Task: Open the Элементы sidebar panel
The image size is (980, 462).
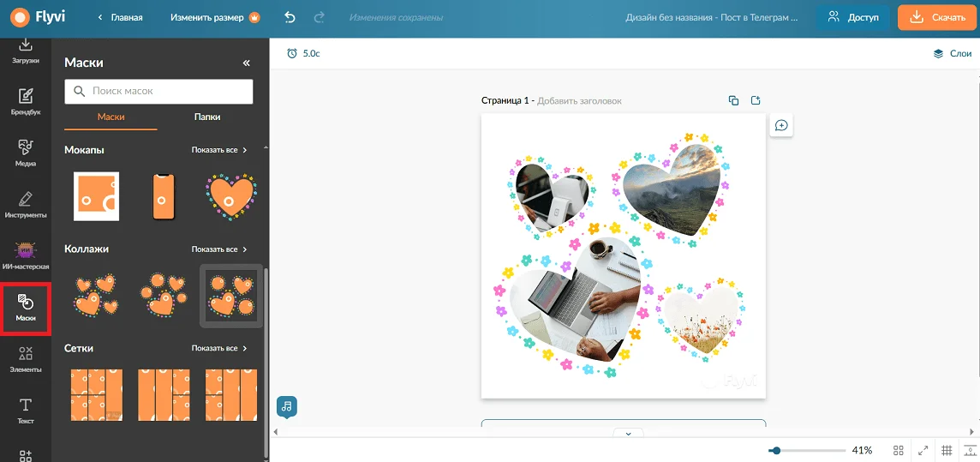Action: click(26, 359)
